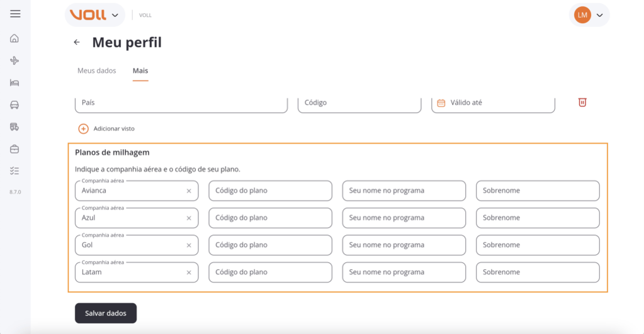Delete the visa entry with trash icon
The image size is (644, 334).
tap(582, 103)
